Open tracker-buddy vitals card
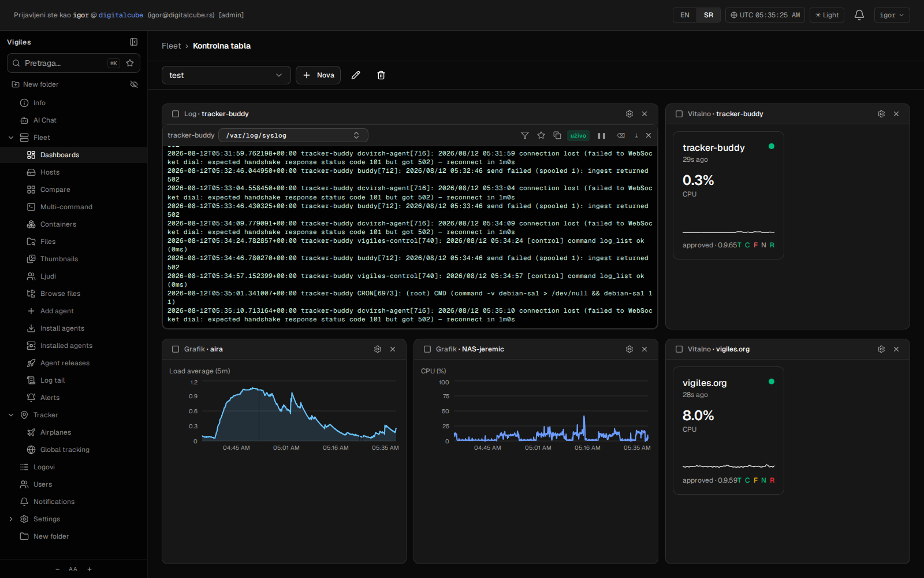 (x=728, y=195)
